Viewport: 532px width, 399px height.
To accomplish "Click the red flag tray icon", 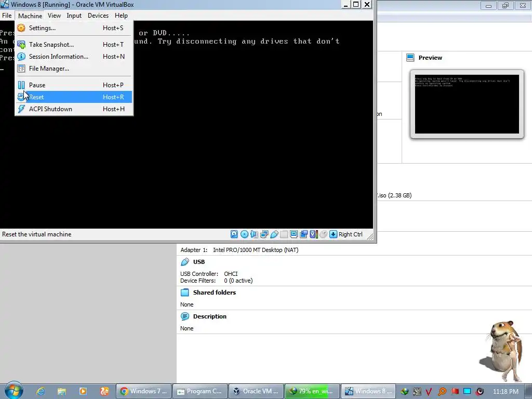I will (455, 392).
